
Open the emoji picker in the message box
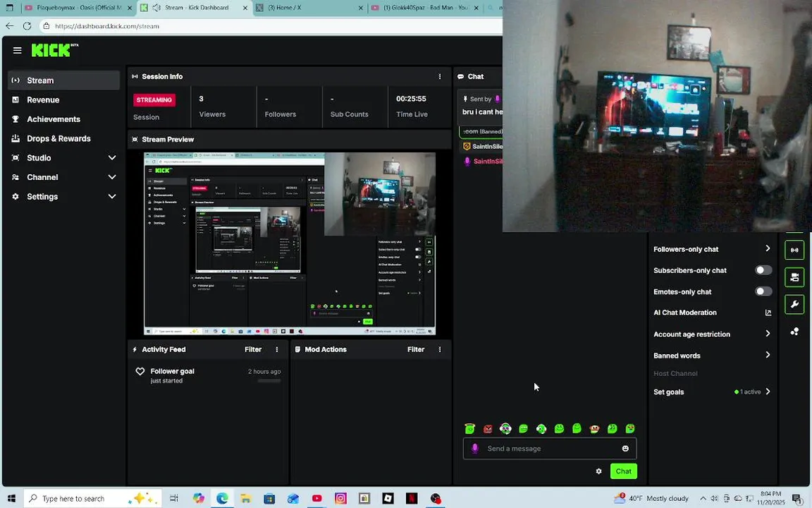click(x=625, y=449)
